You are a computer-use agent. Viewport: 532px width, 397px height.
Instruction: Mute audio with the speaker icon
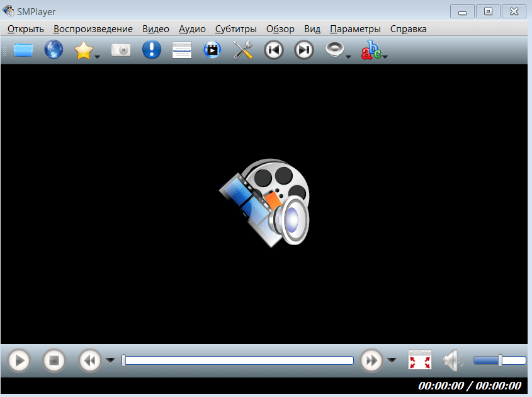pos(453,360)
